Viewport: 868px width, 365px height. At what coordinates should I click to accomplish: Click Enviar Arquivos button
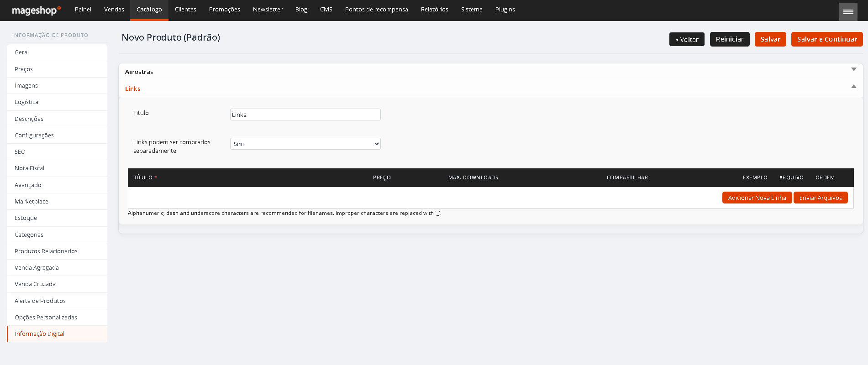tap(821, 198)
